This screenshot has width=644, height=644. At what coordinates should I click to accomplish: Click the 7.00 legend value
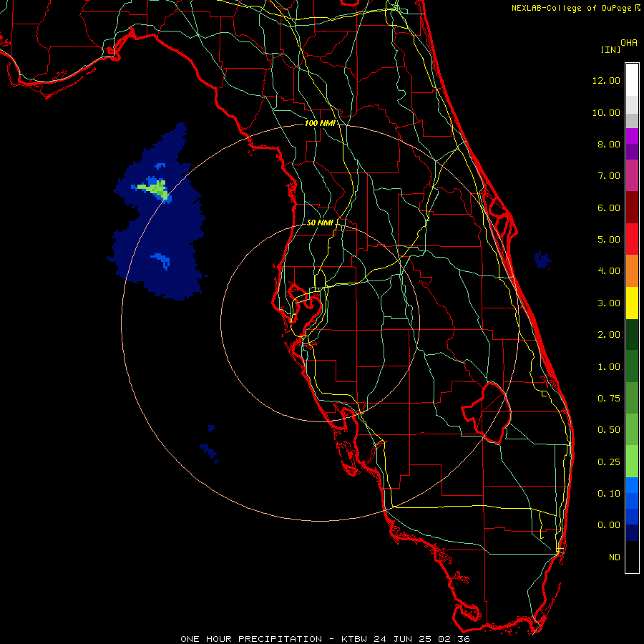(609, 176)
